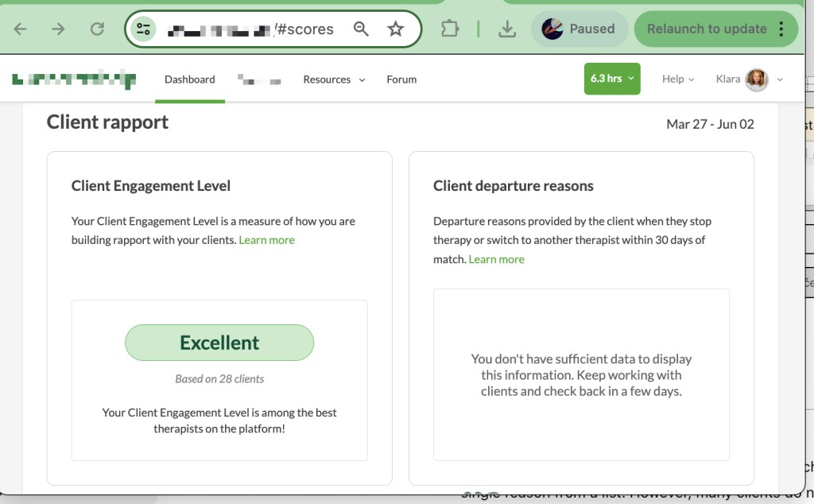Expand the 6.3 hrs dropdown
The height and width of the screenshot is (504, 814).
click(612, 79)
